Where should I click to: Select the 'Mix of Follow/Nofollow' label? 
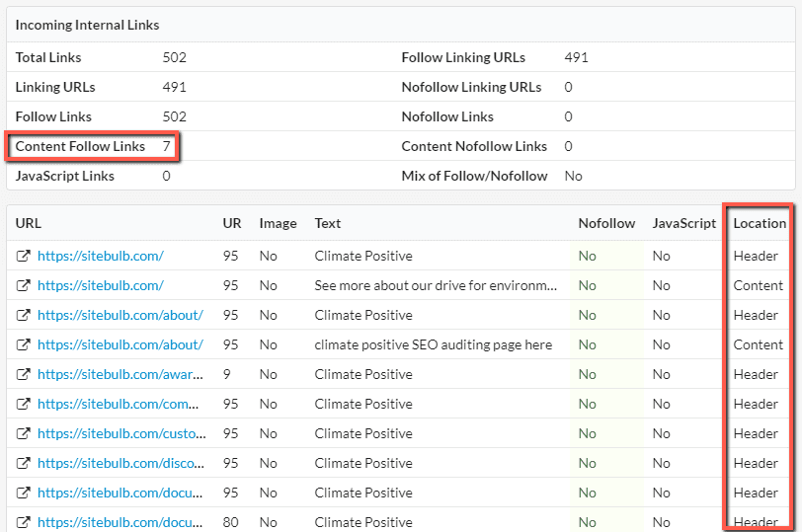474,176
